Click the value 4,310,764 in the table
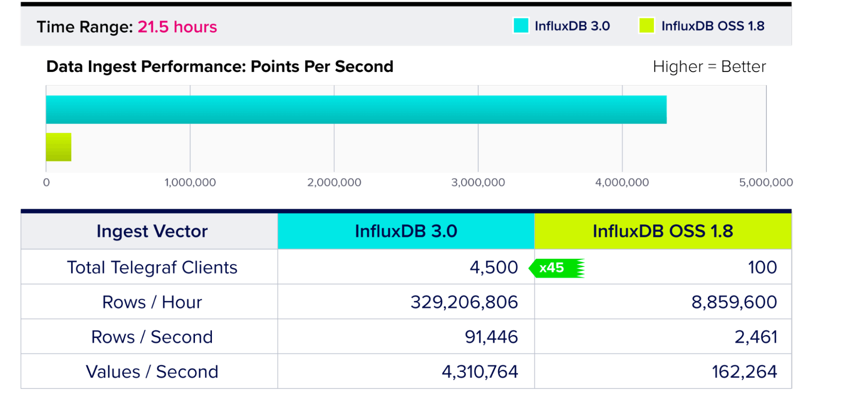 click(480, 372)
